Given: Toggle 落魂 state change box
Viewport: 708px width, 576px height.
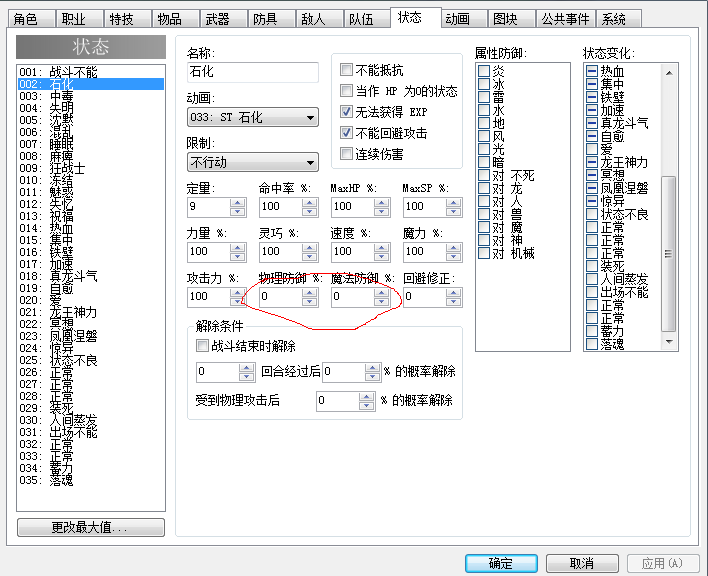Looking at the screenshot, I should click(592, 344).
